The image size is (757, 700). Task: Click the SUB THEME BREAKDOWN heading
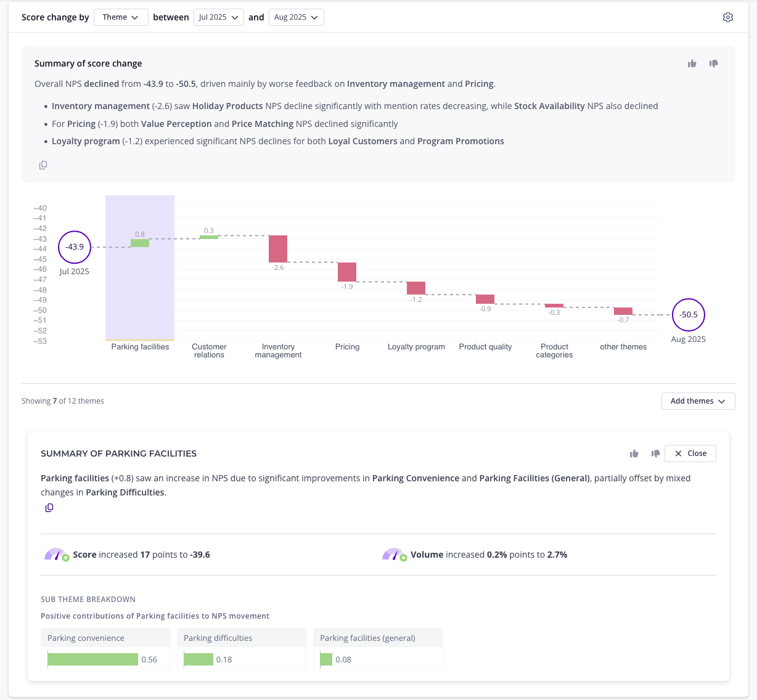click(88, 600)
